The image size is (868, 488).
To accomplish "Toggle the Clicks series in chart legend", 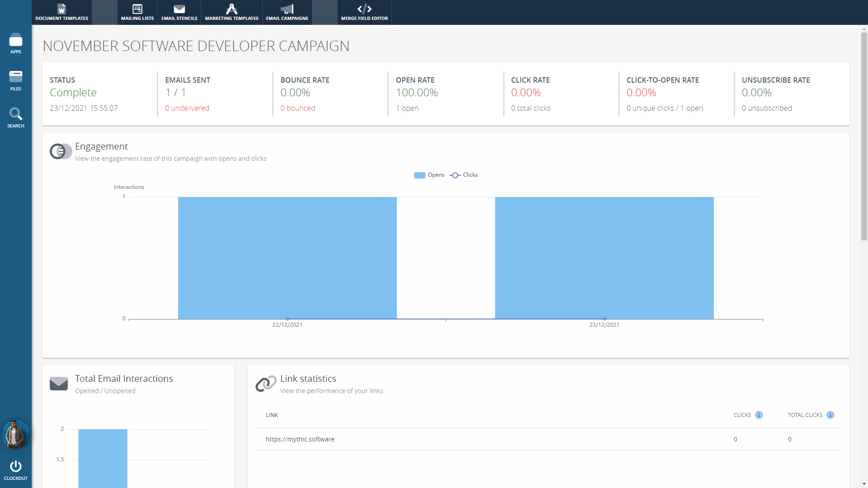I will [464, 175].
